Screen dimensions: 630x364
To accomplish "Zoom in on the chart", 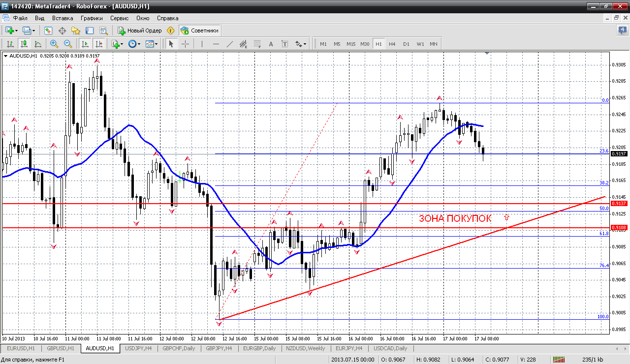I will [x=54, y=44].
